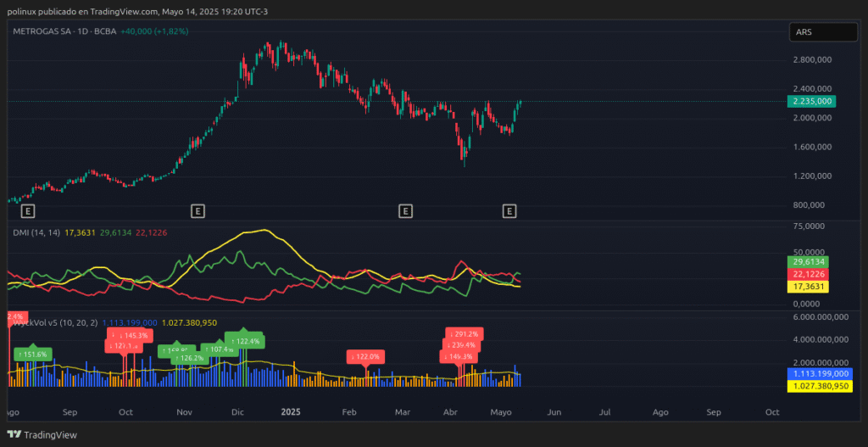
Task: Click the Mar label on time axis
Action: (403, 412)
